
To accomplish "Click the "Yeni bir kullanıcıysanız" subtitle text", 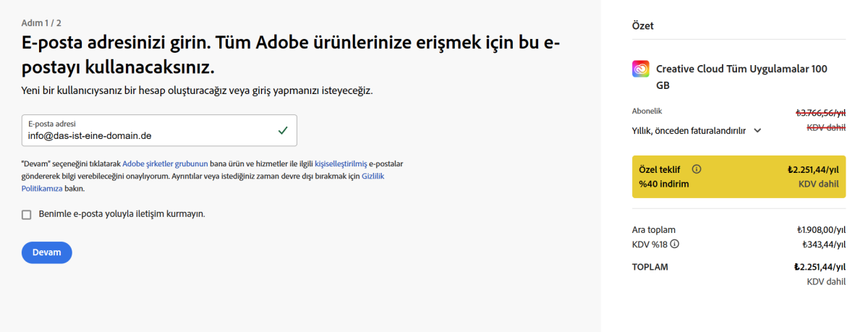I will [197, 90].
